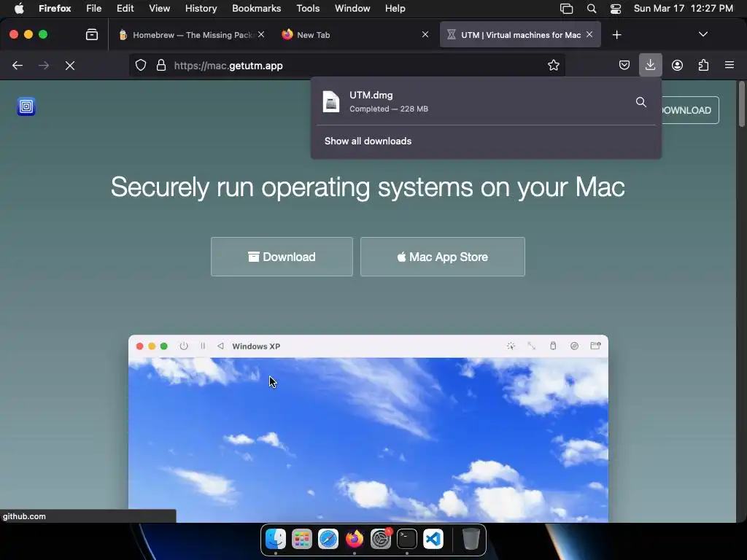This screenshot has width=747, height=560.
Task: Open the History menu
Action: click(x=201, y=9)
